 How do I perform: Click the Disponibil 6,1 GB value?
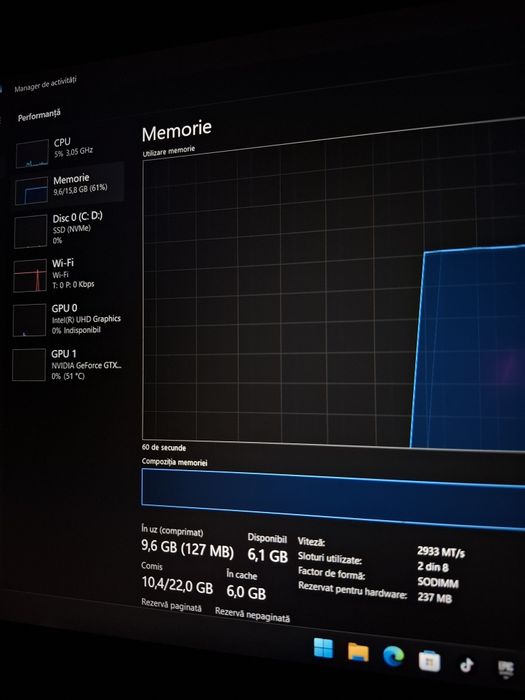[x=268, y=556]
